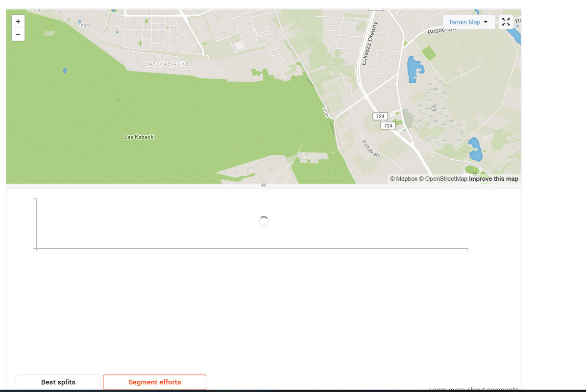
Task: Click the Łukasza Drewny street label
Action: pyautogui.click(x=369, y=44)
